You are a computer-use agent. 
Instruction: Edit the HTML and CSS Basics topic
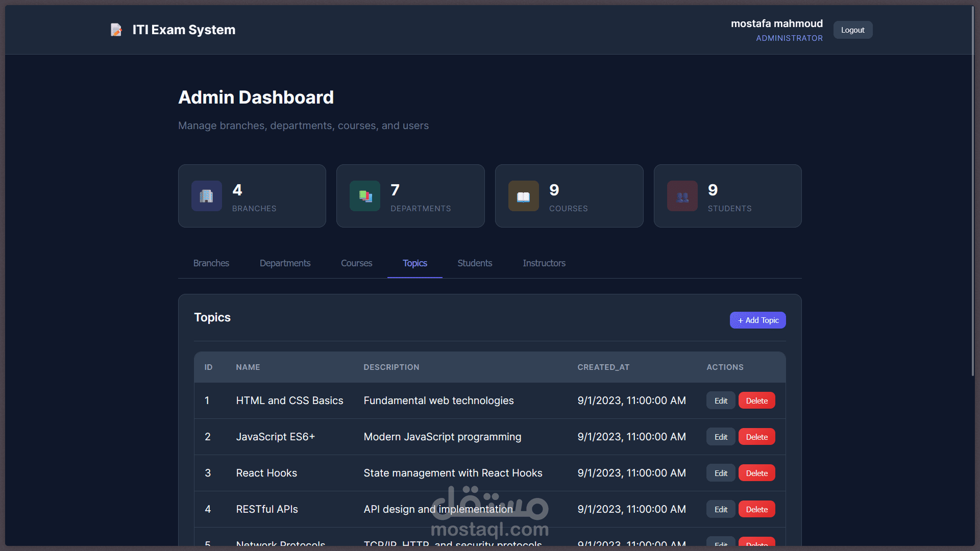click(721, 401)
